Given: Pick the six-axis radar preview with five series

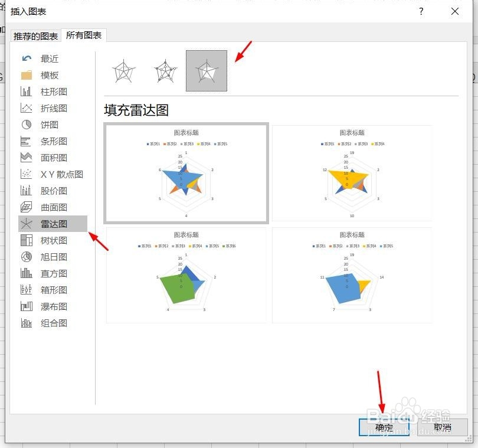Looking at the screenshot, I should coord(186,173).
